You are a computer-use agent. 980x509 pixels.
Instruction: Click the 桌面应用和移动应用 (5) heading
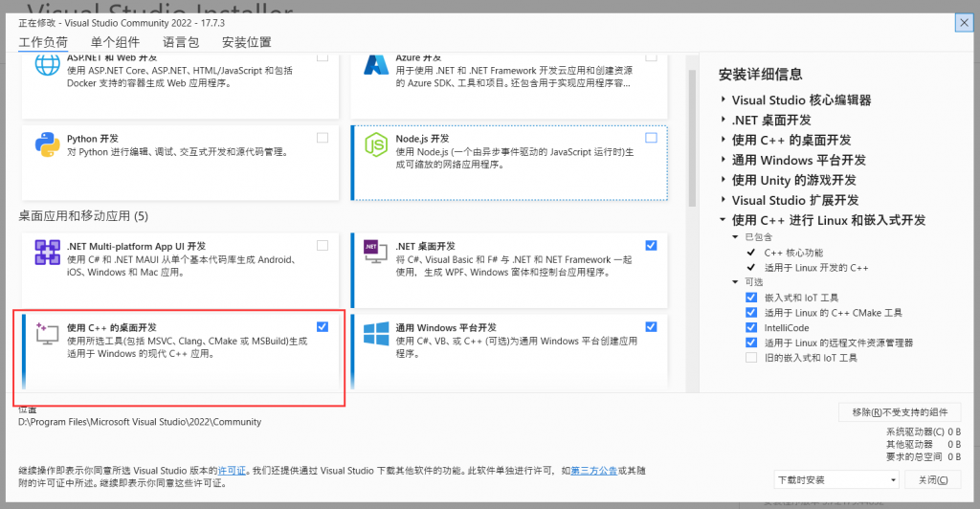tap(83, 216)
